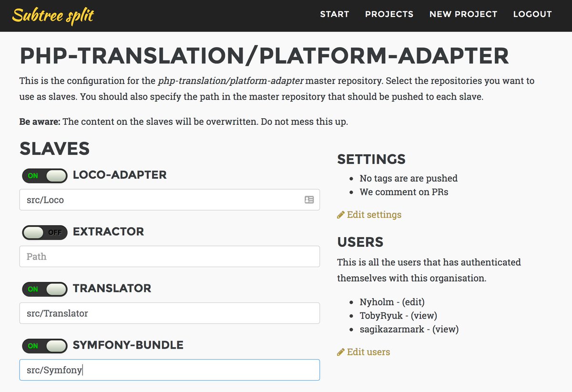
Task: Go to PROJECTS in the navbar
Action: (x=389, y=14)
